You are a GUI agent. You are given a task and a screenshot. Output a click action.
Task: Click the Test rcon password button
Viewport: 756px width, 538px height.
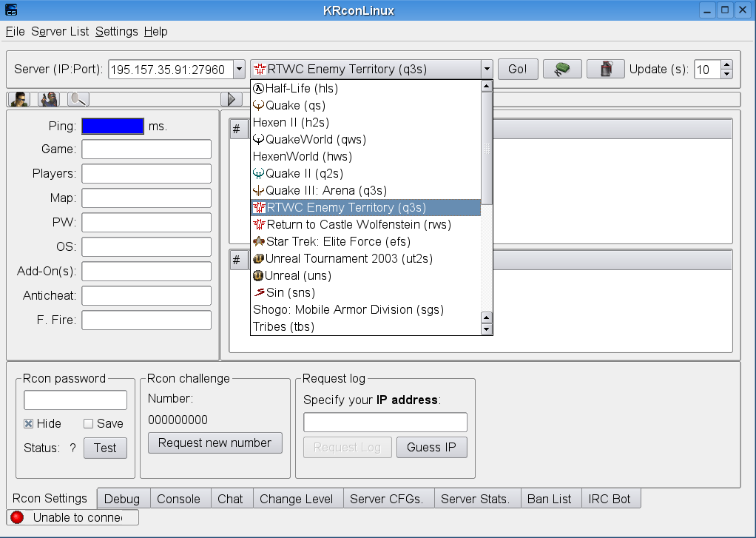coord(105,448)
